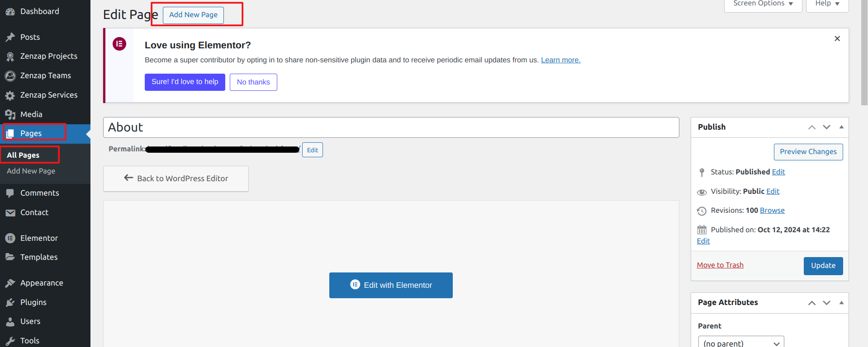Toggle the Page Attributes panel triangle
Screen dimensions: 868x347
(x=841, y=303)
